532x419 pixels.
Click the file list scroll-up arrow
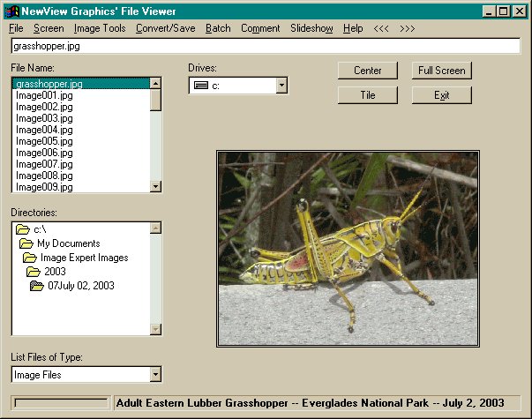click(155, 83)
